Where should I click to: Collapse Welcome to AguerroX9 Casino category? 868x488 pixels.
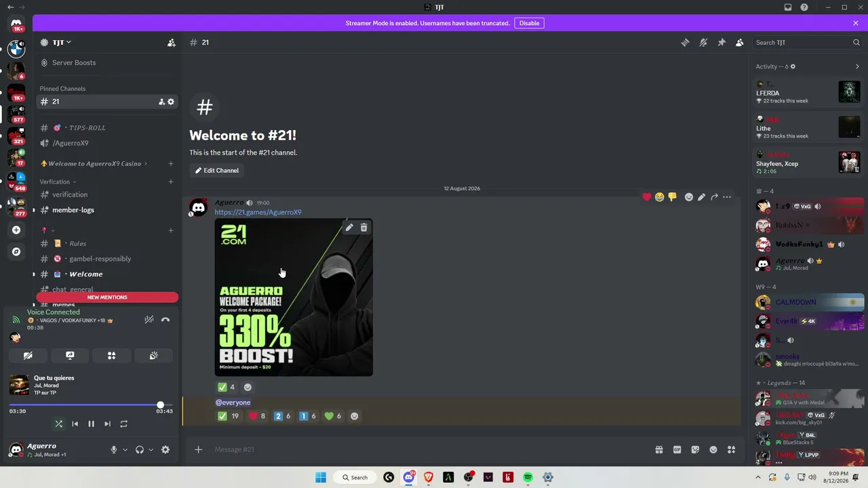click(94, 163)
